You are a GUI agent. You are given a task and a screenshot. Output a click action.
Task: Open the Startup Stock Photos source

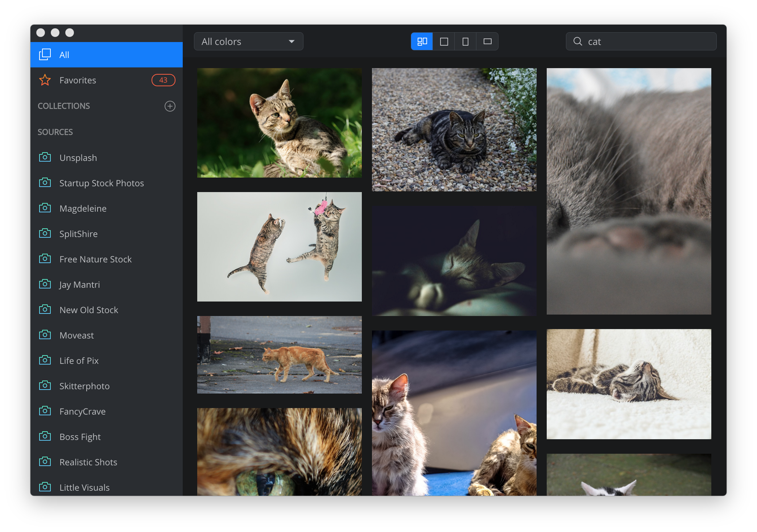102,183
